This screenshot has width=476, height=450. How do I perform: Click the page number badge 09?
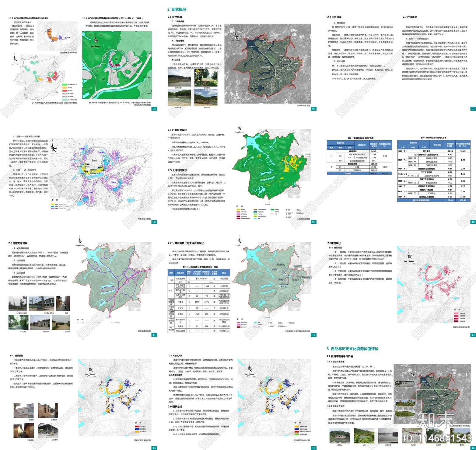313,222
